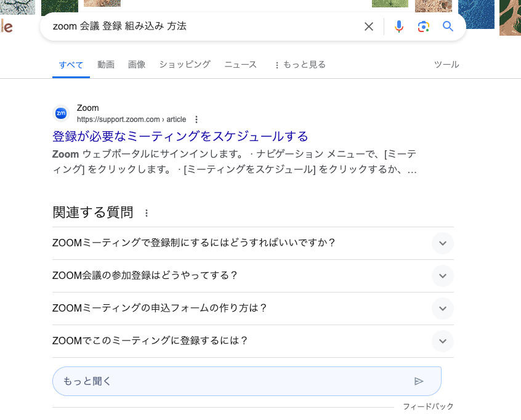Open the もっと見る dropdown menu

click(300, 65)
